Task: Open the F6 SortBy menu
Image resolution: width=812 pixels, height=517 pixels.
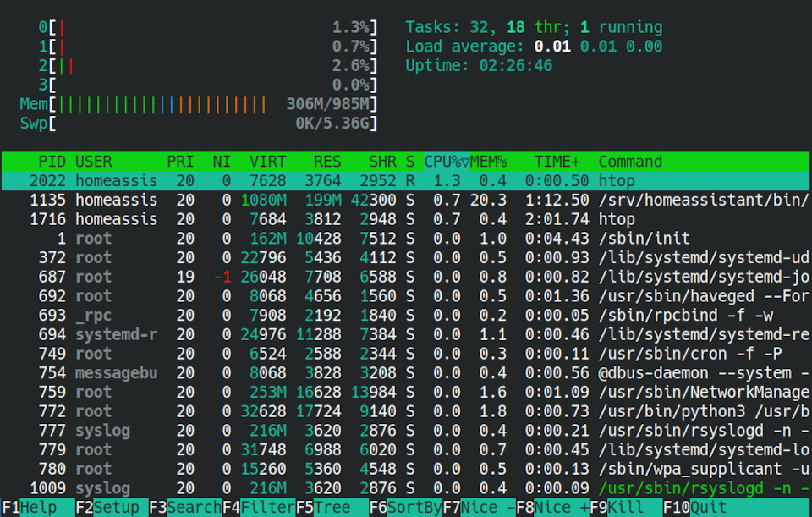Action: tap(406, 507)
